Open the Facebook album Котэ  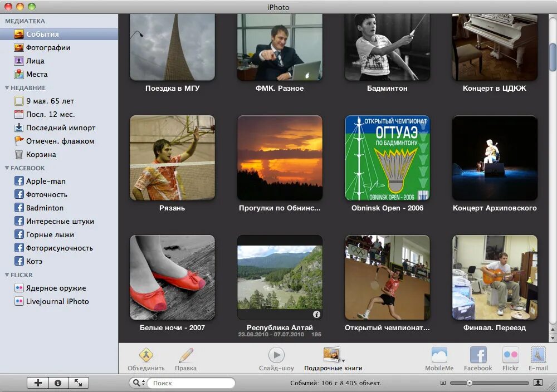point(59,261)
